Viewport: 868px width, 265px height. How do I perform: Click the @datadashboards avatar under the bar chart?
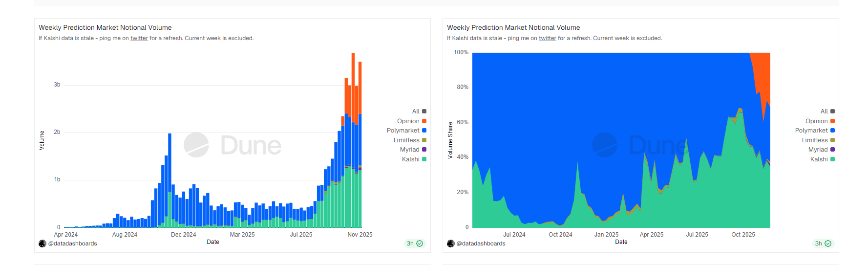(x=42, y=243)
